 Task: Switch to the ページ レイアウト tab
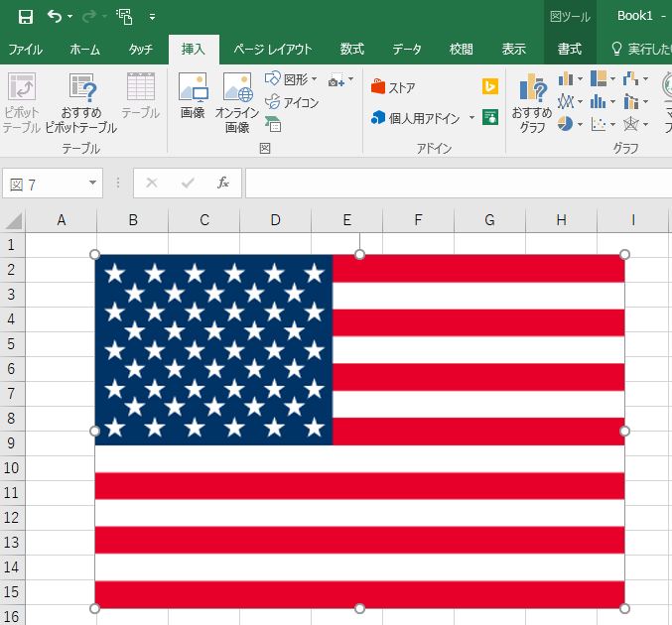click(273, 50)
